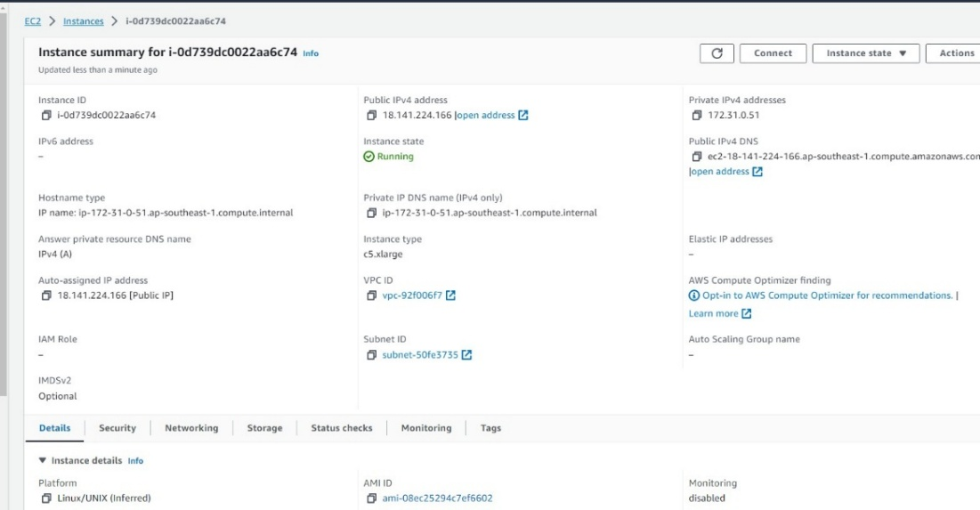Image resolution: width=980 pixels, height=510 pixels.
Task: Open the subnet-50fe3735 link
Action: 420,356
